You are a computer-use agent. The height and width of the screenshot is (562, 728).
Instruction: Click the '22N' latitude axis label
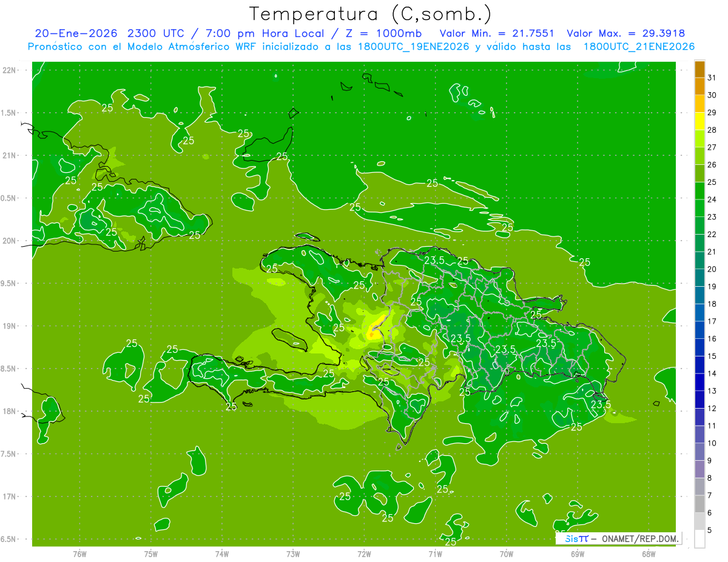[10, 70]
